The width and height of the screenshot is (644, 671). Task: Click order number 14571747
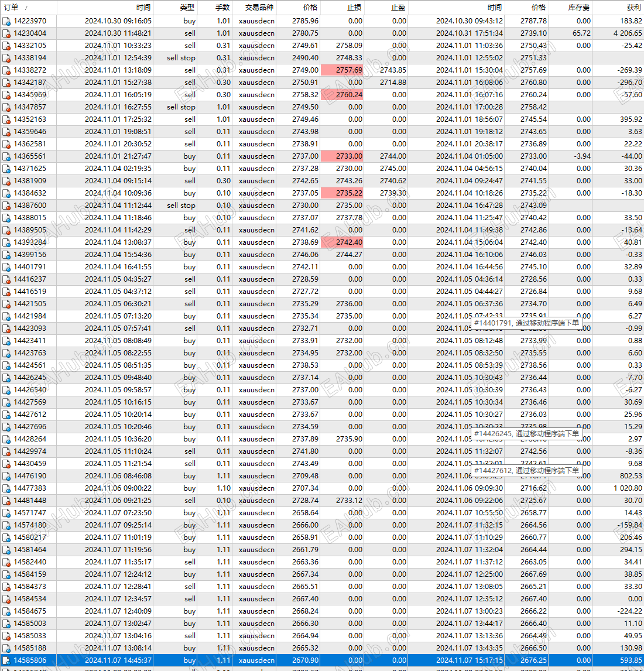coord(30,513)
